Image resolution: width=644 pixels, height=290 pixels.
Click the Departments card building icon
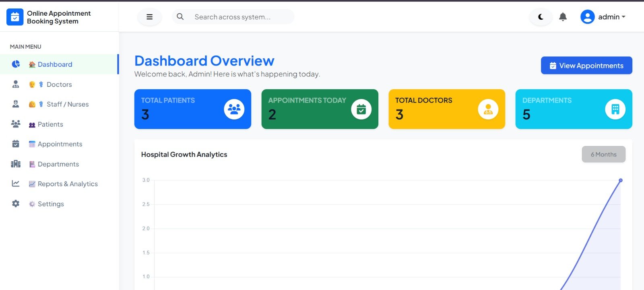click(x=615, y=109)
